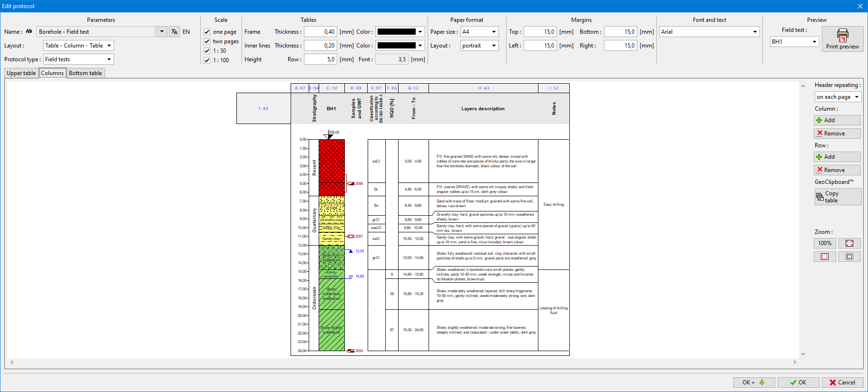Open Print preview with the printer icon
Viewport: 868px width, 392px height.
(842, 39)
